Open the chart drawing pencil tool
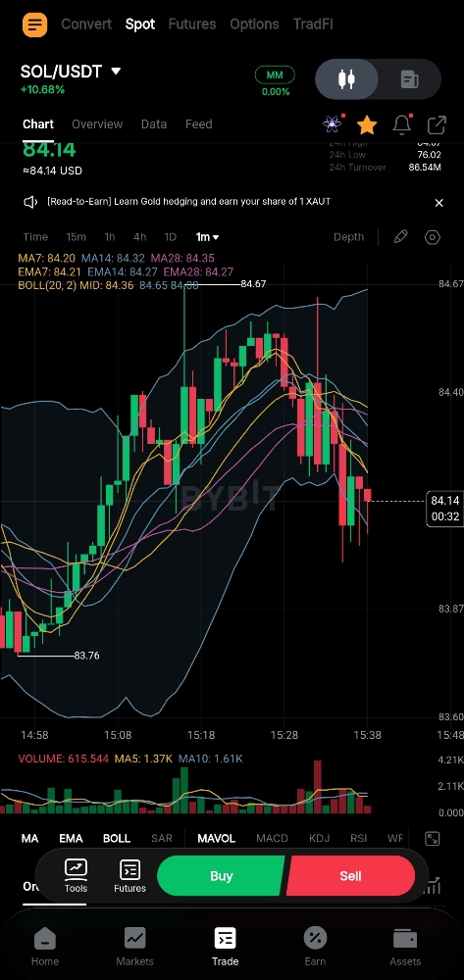464x980 pixels. (401, 237)
